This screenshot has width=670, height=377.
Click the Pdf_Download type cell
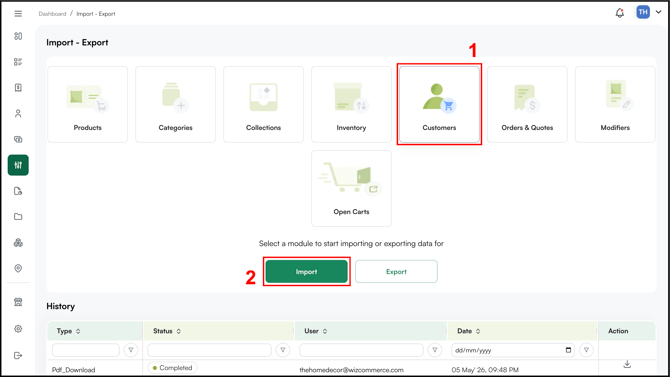(73, 370)
